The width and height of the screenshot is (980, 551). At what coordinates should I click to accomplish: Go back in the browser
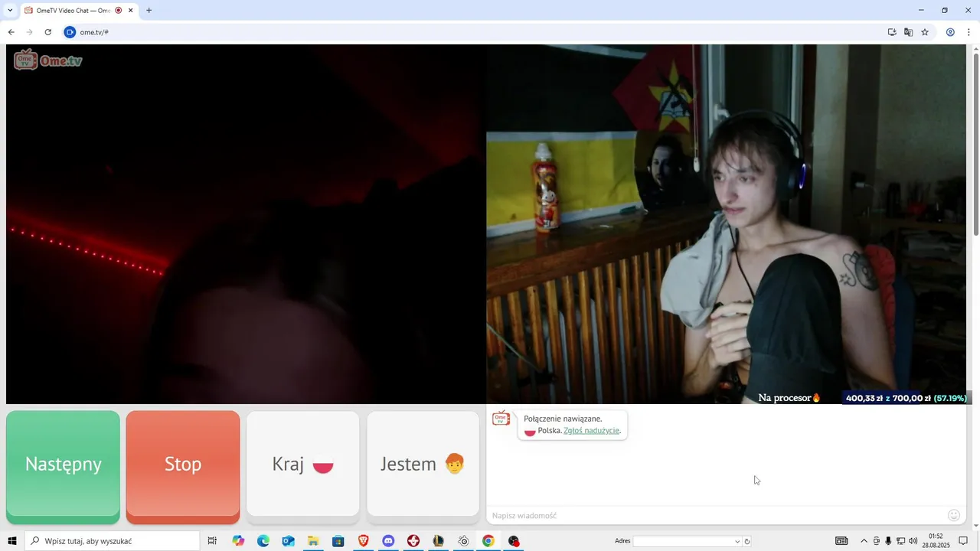click(x=11, y=32)
